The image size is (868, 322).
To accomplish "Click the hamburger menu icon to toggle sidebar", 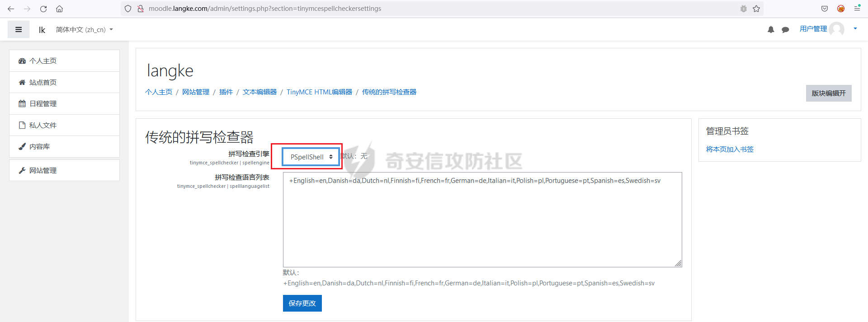I will point(19,29).
